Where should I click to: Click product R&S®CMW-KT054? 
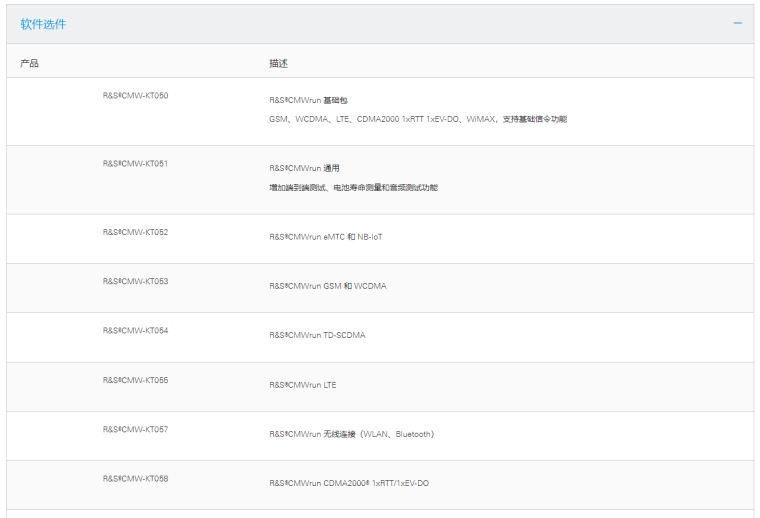pos(135,331)
